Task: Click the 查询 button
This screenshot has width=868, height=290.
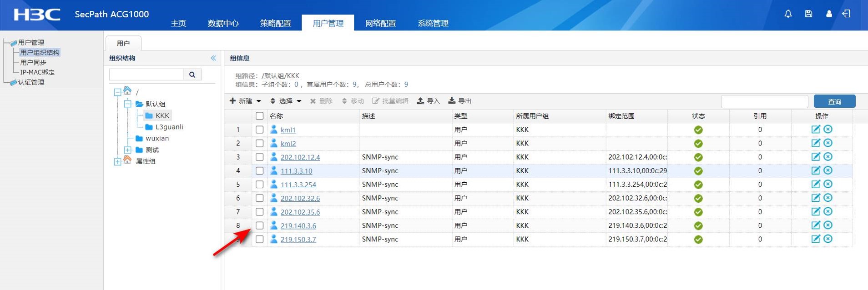Action: click(834, 101)
